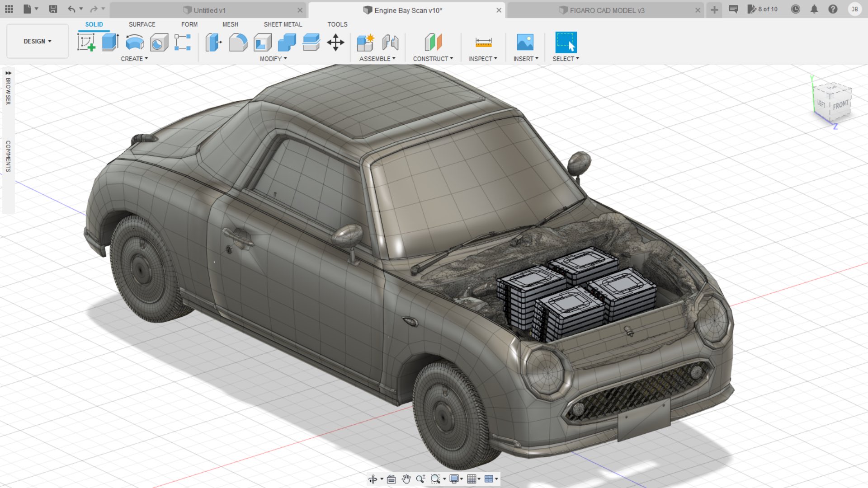Screen dimensions: 868x488
Task: Select the SURFACE ribbon tab
Action: 142,24
